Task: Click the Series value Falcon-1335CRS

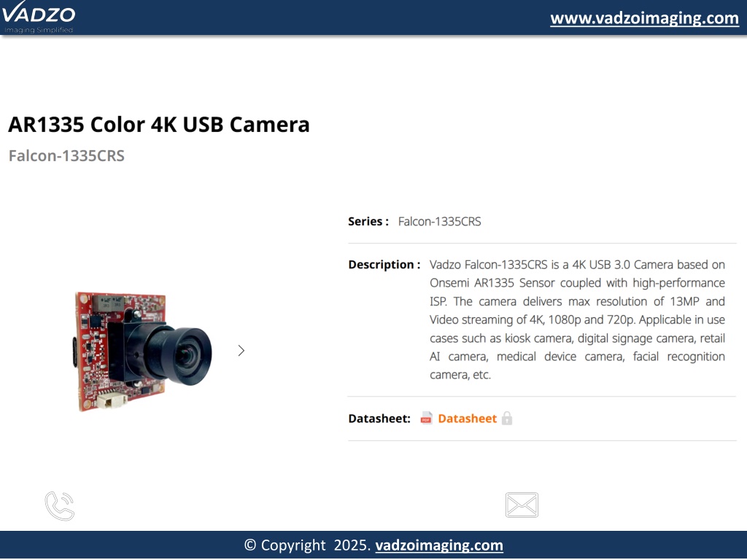Action: point(439,222)
